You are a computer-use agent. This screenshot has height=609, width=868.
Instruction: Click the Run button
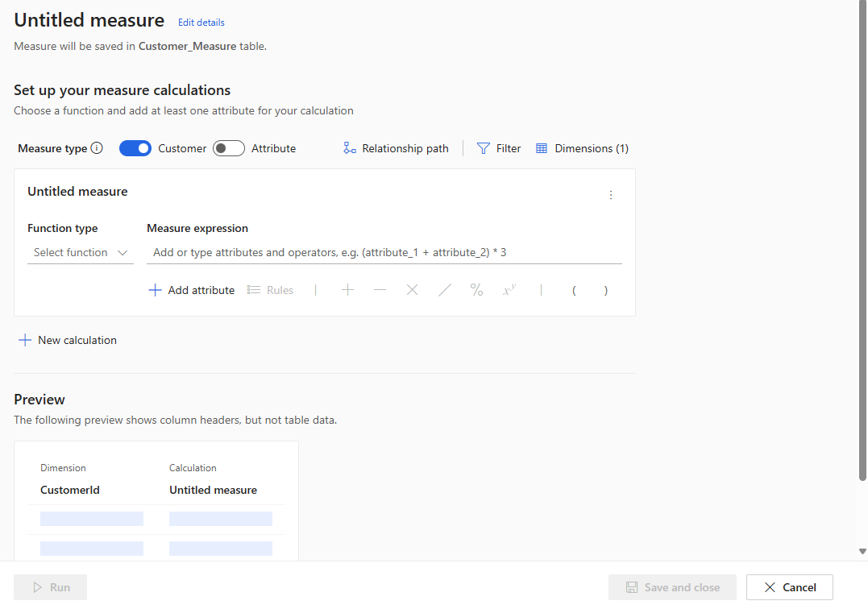(51, 587)
